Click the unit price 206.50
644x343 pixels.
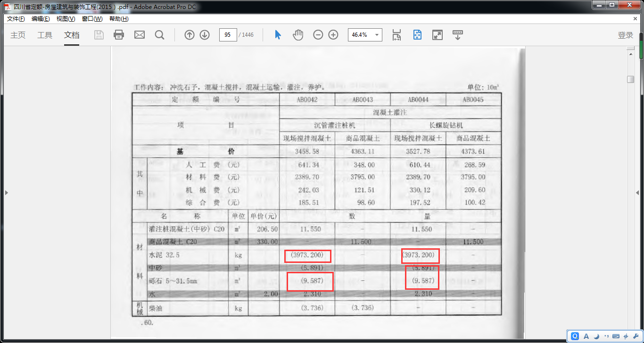267,229
